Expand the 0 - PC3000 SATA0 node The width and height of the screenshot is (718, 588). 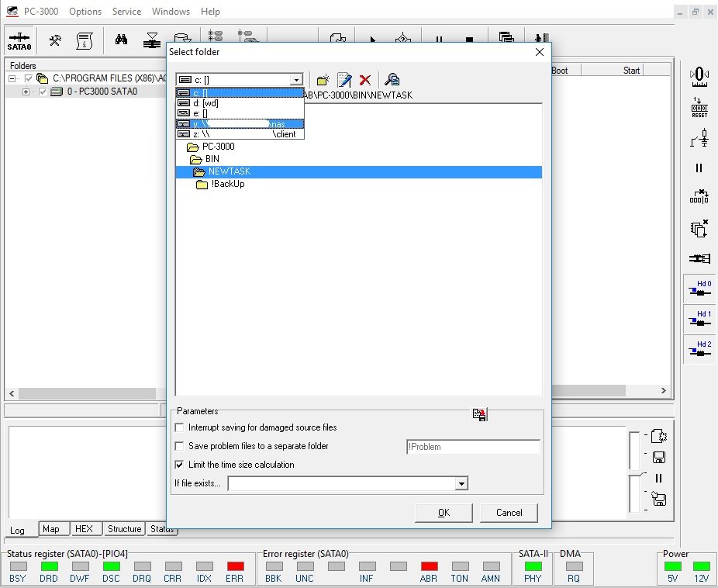(26, 92)
